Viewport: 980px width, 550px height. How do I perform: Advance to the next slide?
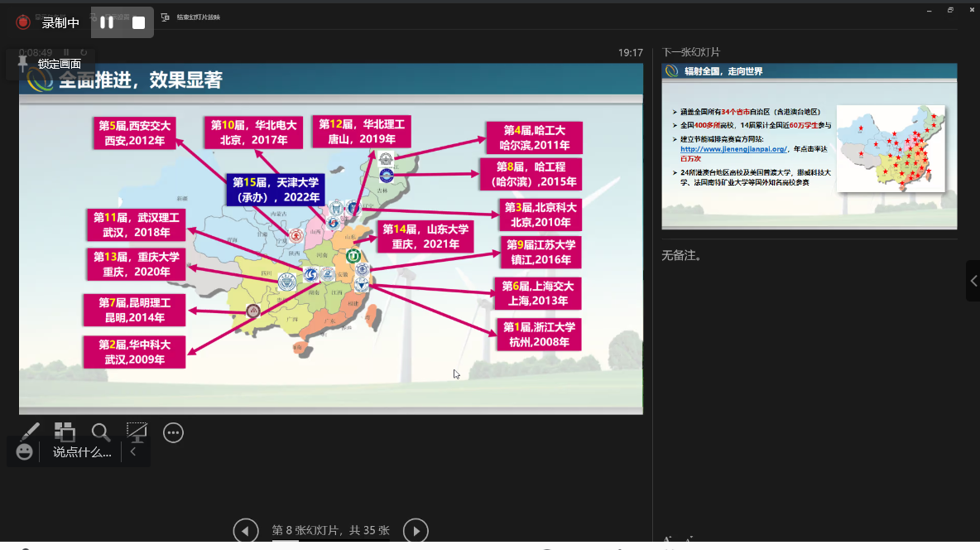(x=416, y=530)
